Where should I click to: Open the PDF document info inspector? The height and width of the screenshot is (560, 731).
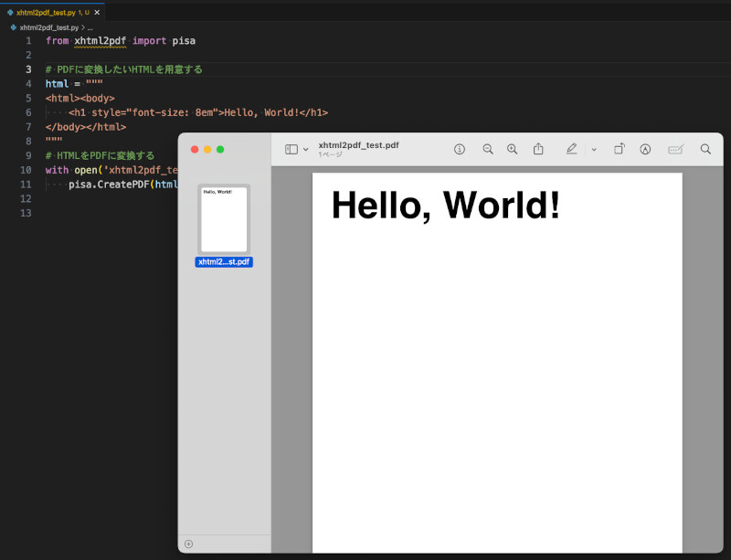(460, 149)
